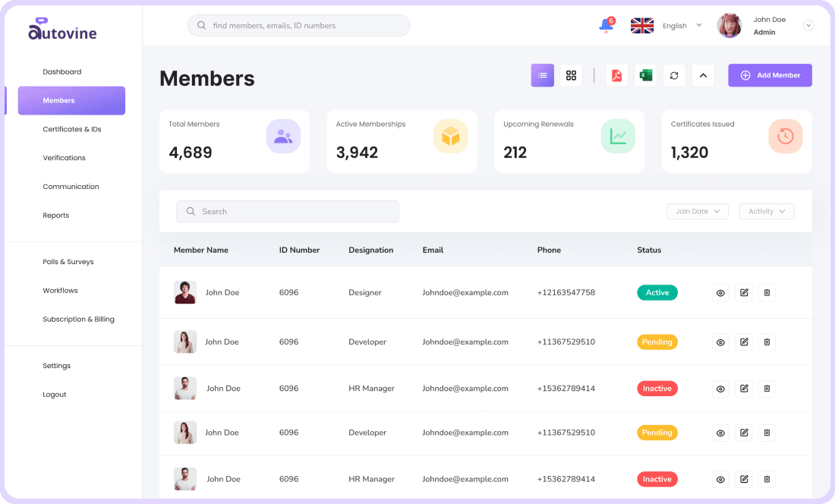Expand the Activity filter dropdown

click(766, 212)
